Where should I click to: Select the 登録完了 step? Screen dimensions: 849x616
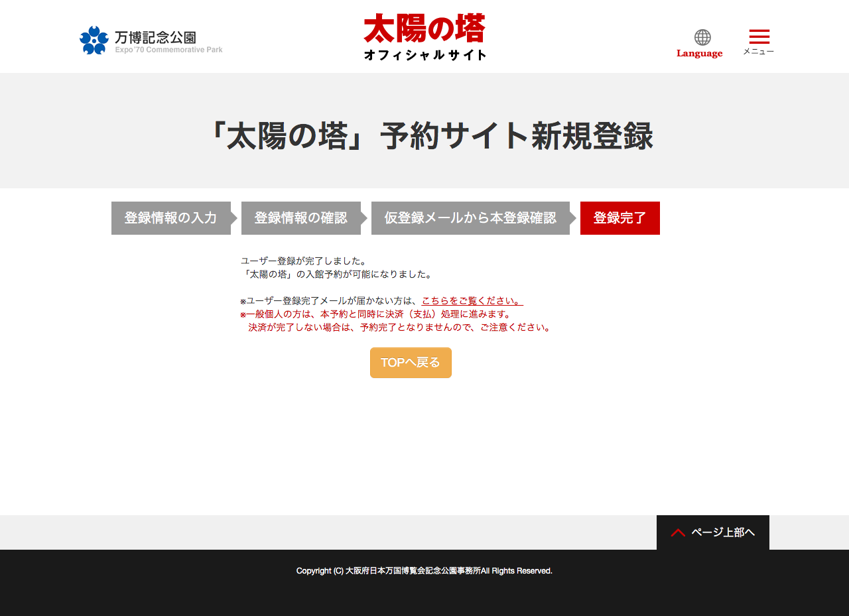point(620,218)
